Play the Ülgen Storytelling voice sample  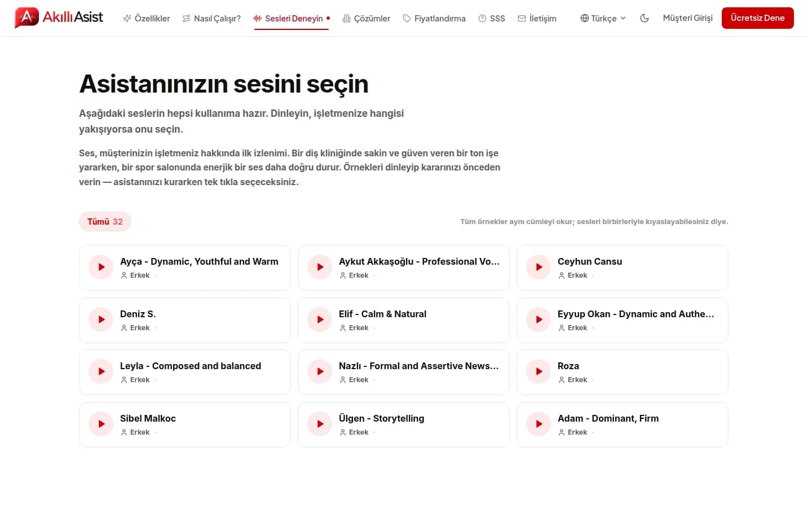coord(320,424)
